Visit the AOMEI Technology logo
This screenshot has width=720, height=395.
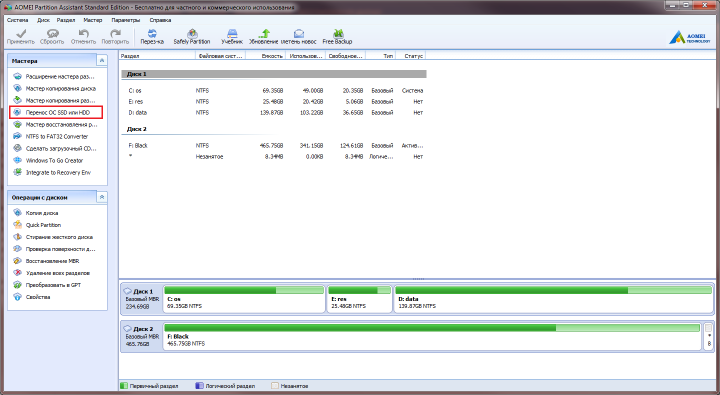coord(690,37)
